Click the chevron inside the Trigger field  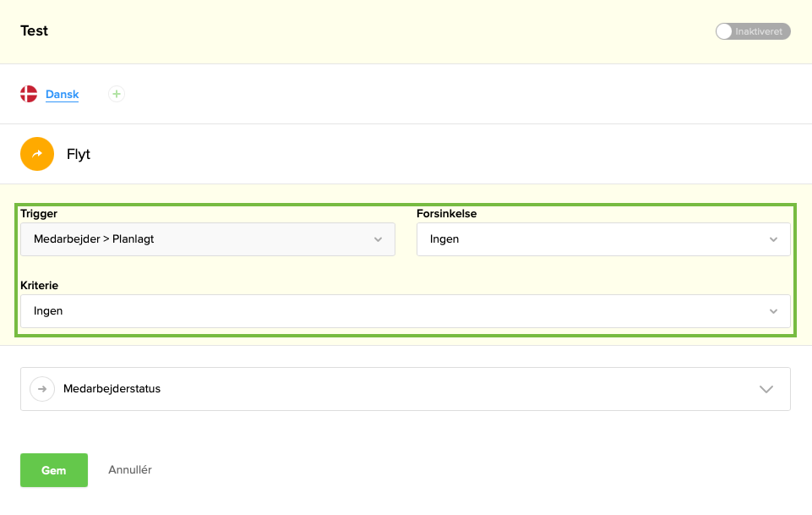click(x=378, y=239)
